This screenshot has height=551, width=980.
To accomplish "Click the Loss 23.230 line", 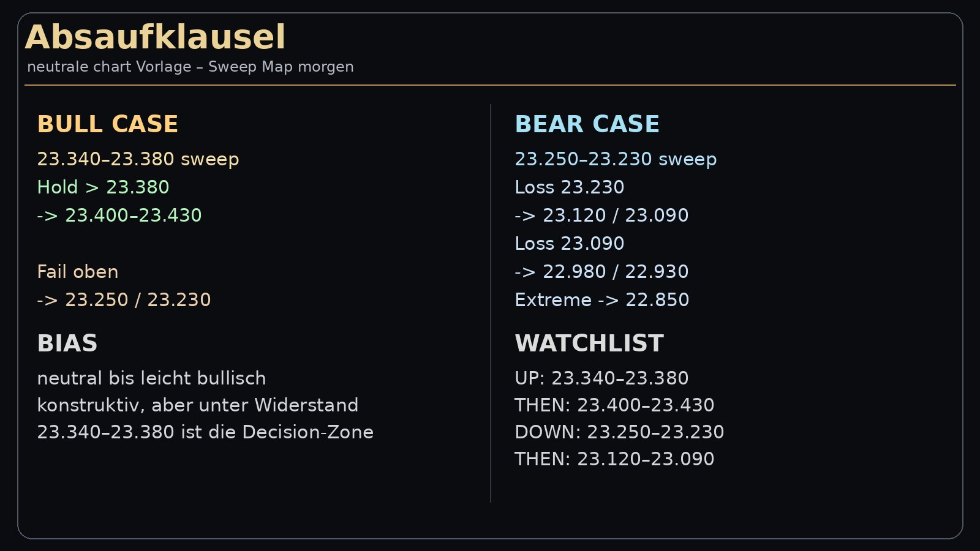I will pyautogui.click(x=569, y=187).
